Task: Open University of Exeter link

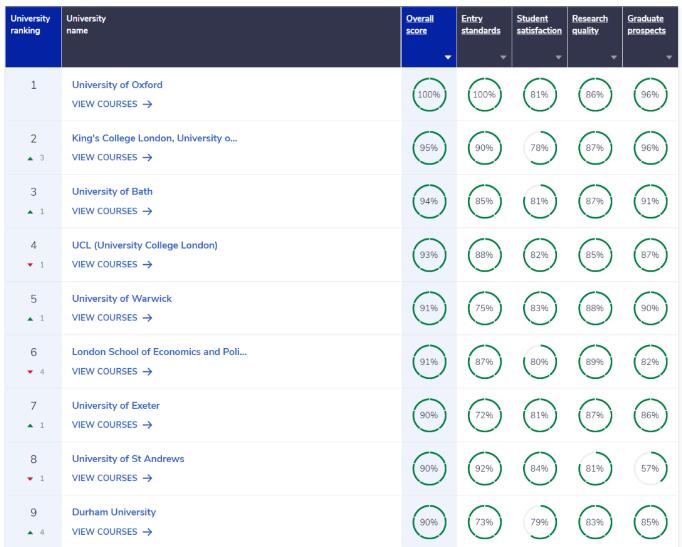Action: (x=116, y=406)
